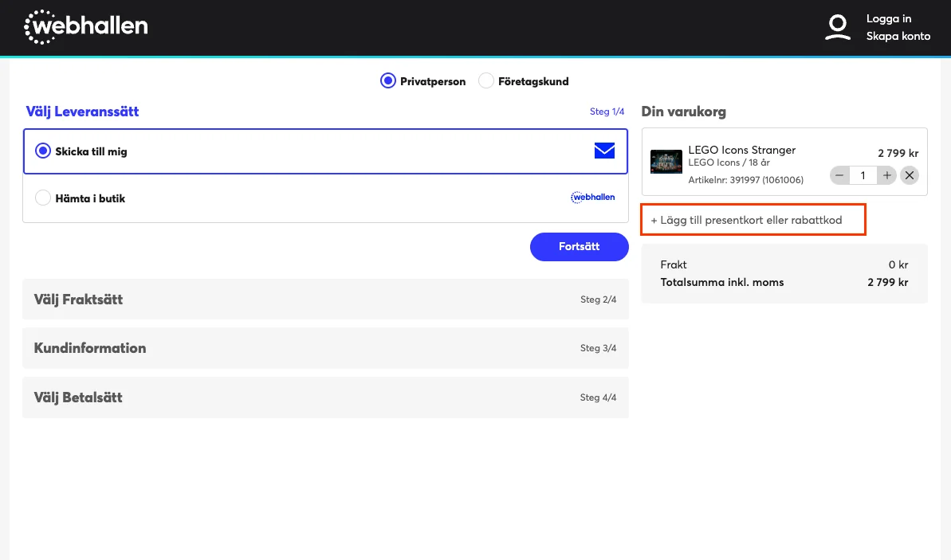951x560 pixels.
Task: Select the Privatperson radio button
Action: 388,80
